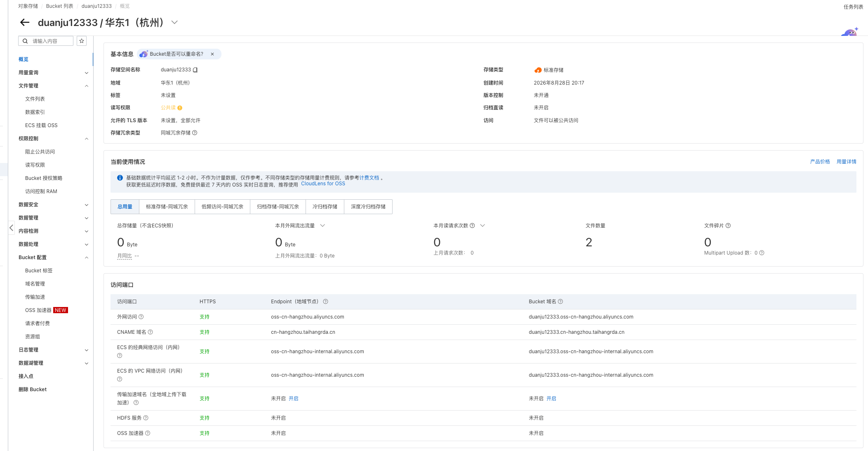Image resolution: width=868 pixels, height=451 pixels.
Task: Click help icon beside HDFS 服务
Action: tap(146, 418)
